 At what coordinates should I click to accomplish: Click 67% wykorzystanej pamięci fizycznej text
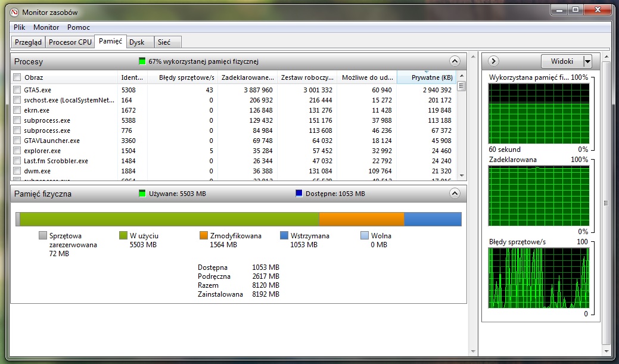pos(203,61)
